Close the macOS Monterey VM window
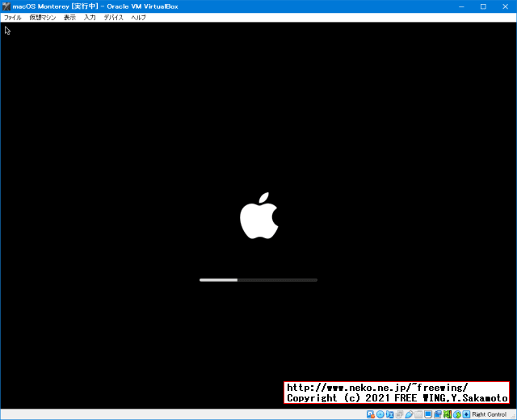Image resolution: width=517 pixels, height=420 pixels. pos(505,6)
